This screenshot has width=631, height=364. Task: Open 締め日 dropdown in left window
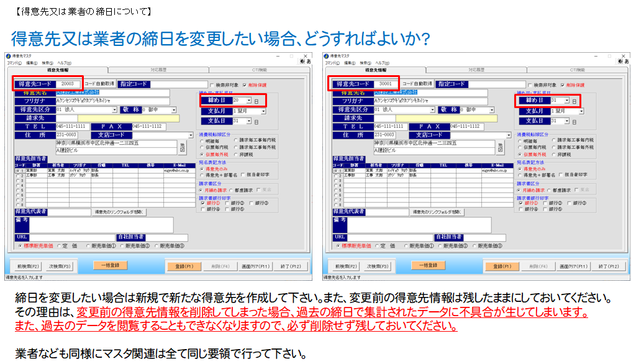(x=249, y=100)
